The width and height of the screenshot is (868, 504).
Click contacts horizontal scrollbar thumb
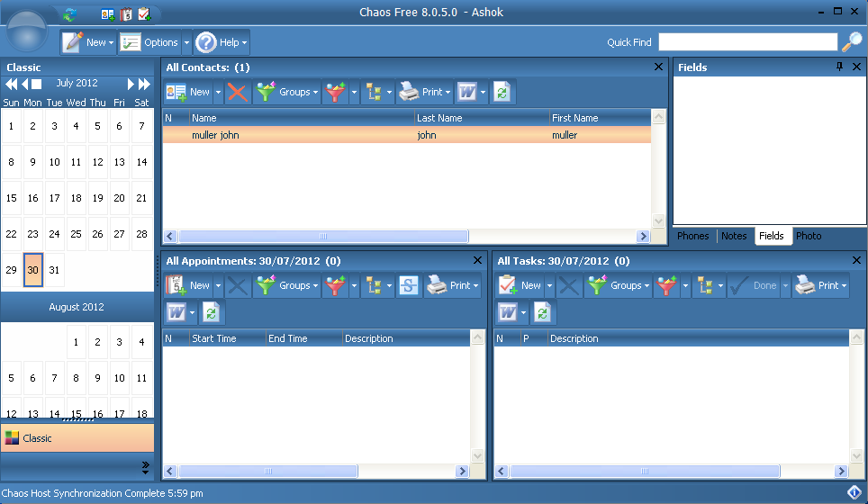tap(323, 236)
